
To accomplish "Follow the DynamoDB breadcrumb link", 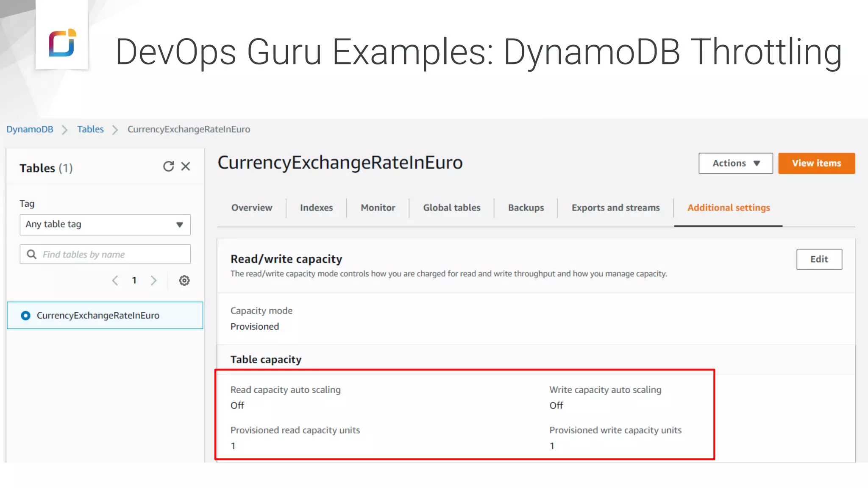I will click(x=30, y=129).
